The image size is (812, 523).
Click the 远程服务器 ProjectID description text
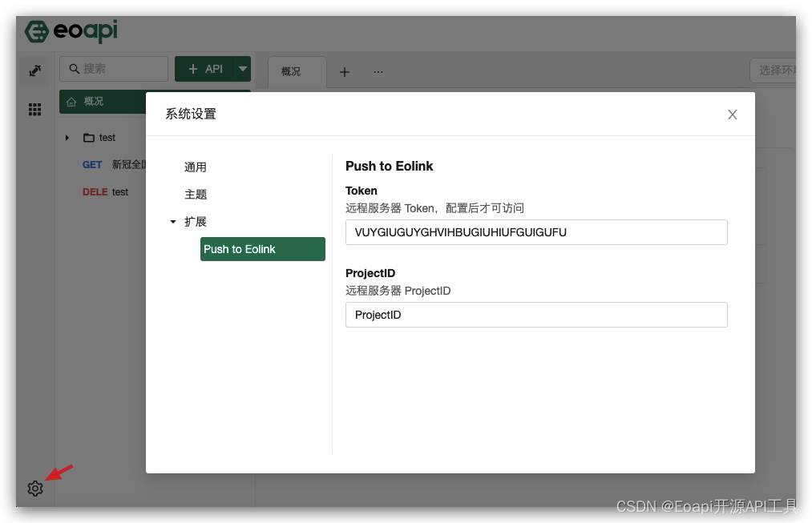coord(398,291)
